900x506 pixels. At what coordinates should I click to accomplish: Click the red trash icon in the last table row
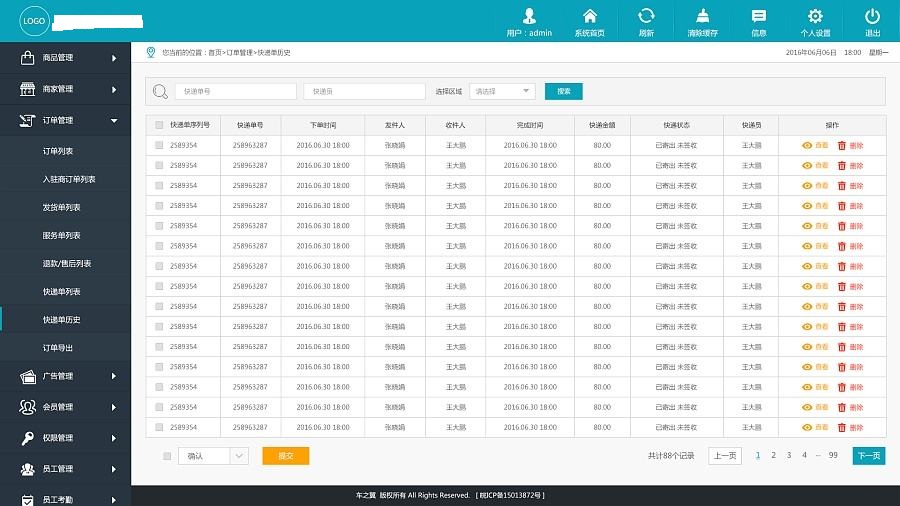pos(841,427)
